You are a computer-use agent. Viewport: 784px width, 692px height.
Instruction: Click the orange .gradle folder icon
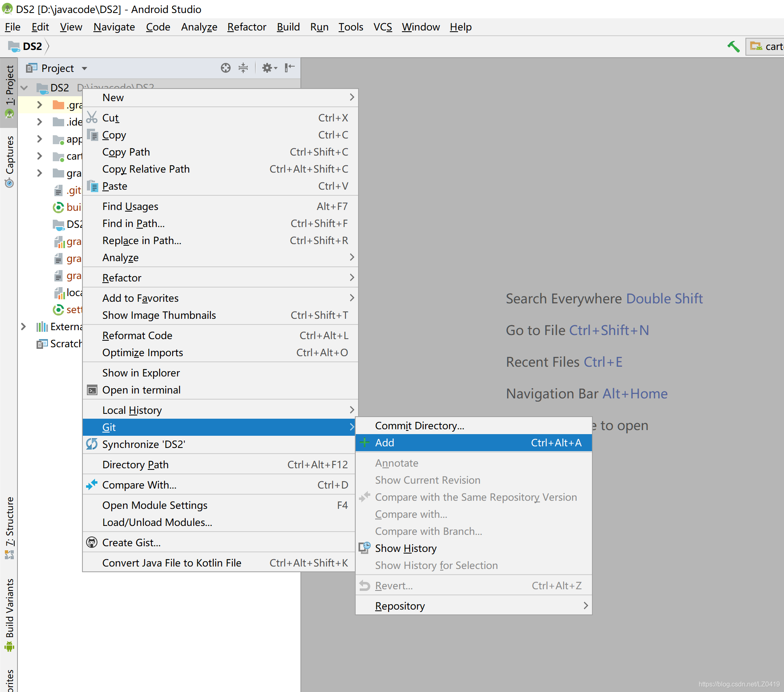point(59,105)
